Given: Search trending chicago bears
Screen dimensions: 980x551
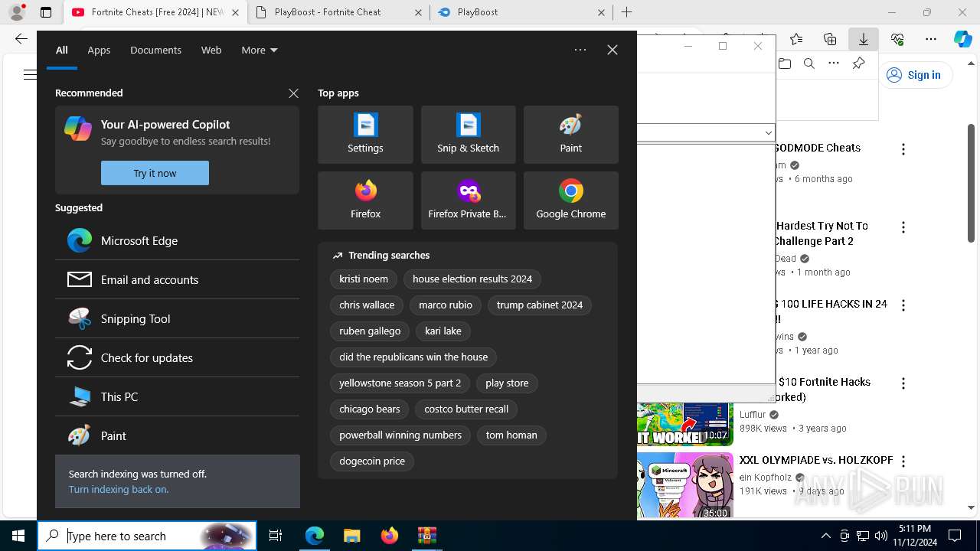Looking at the screenshot, I should (x=370, y=409).
